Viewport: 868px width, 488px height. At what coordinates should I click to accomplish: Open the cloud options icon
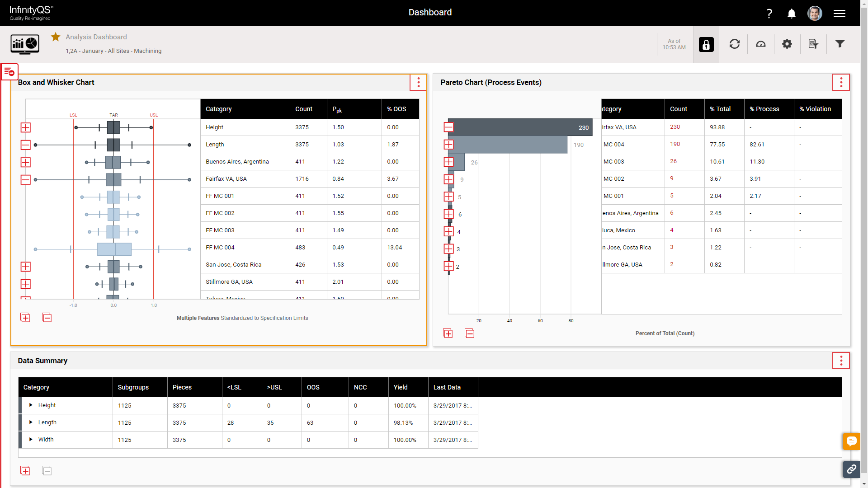(760, 44)
